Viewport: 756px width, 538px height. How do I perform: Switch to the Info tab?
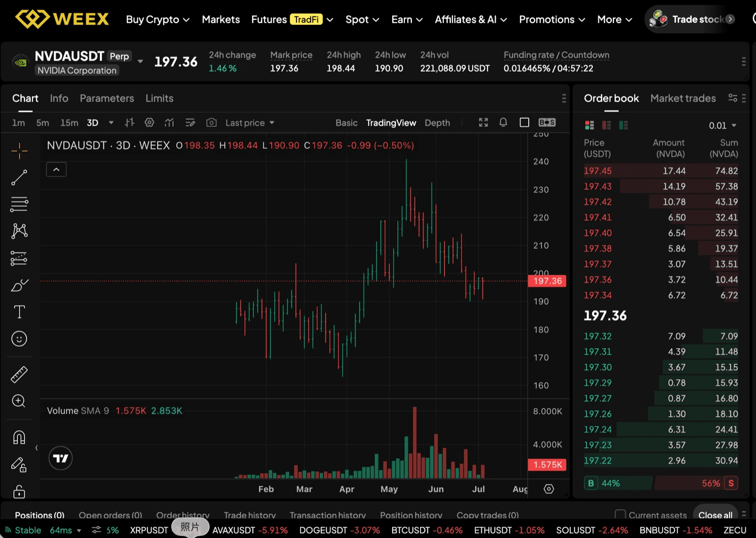pos(59,98)
